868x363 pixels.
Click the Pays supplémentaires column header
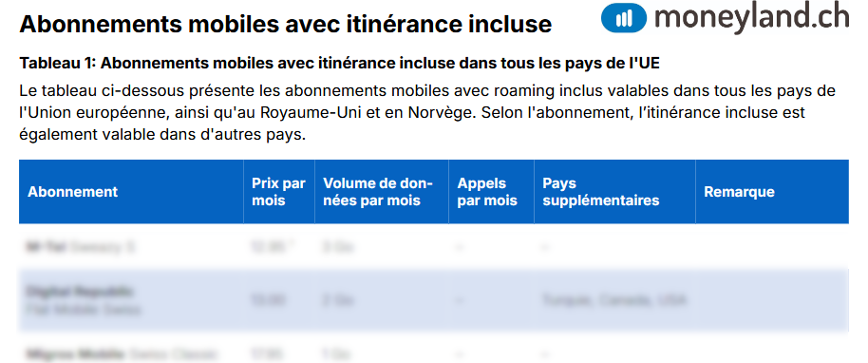coord(600,192)
